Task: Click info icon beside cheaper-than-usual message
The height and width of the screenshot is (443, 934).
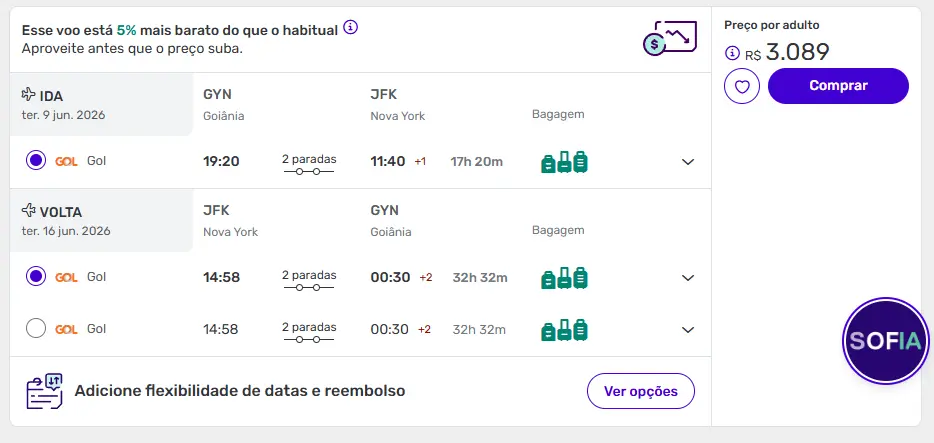Action: (x=350, y=27)
